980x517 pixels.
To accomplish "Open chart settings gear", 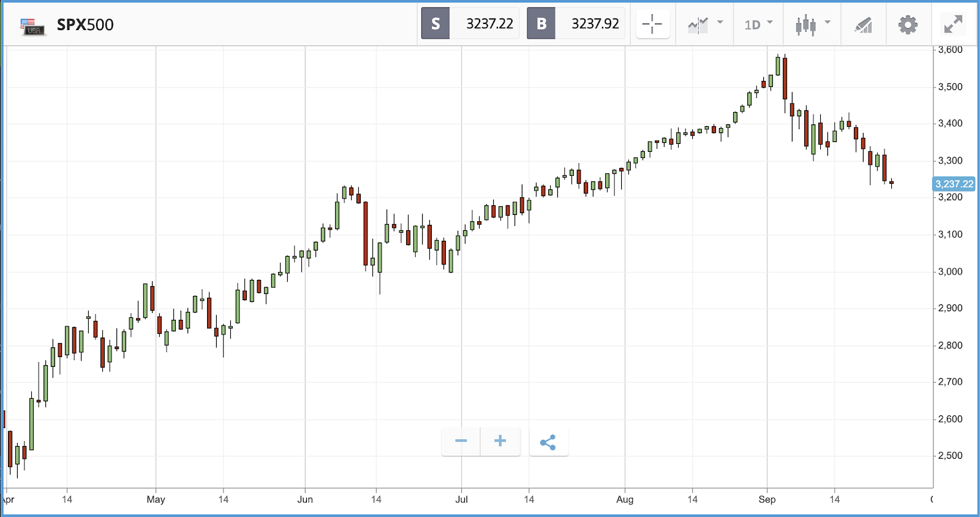I will 908,25.
